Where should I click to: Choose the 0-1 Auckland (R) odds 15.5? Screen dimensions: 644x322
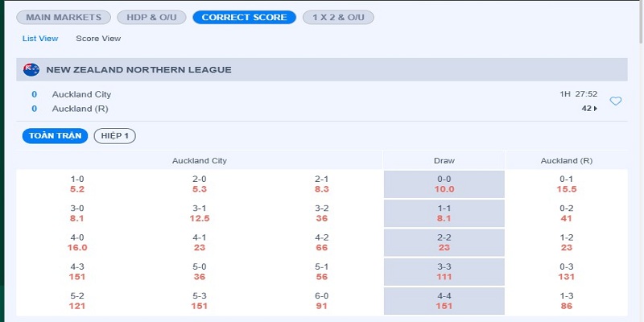coord(566,184)
